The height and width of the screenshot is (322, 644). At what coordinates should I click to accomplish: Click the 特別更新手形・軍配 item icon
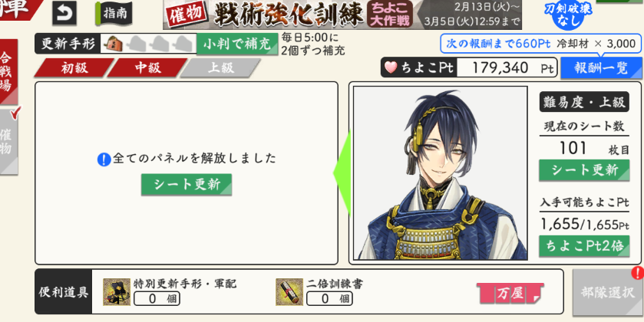pos(117,292)
